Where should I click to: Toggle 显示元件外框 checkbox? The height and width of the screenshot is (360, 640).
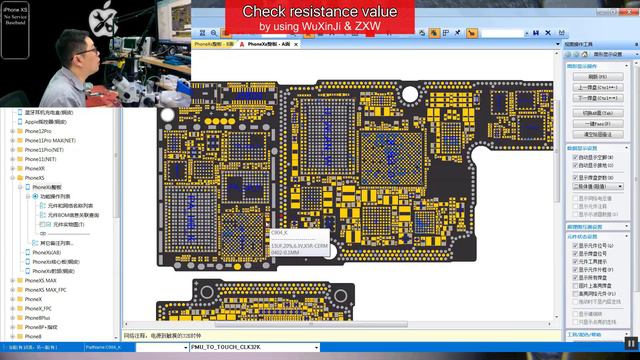[576, 270]
